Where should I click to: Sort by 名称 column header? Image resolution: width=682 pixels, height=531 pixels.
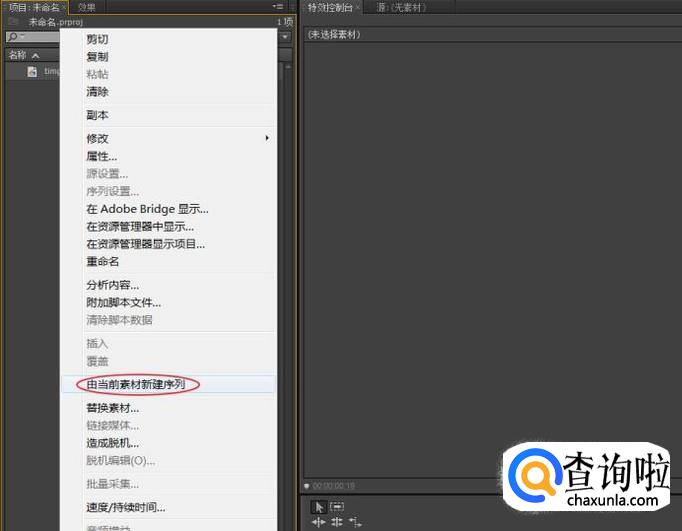pos(18,55)
